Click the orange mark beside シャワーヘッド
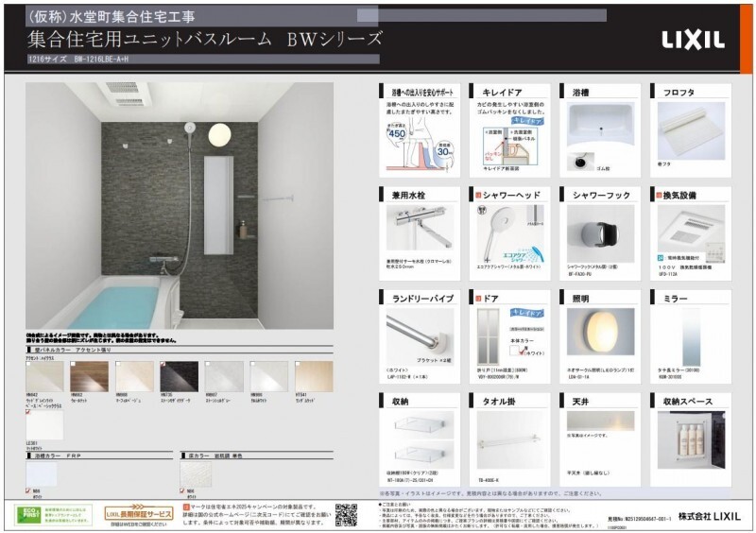 point(478,196)
